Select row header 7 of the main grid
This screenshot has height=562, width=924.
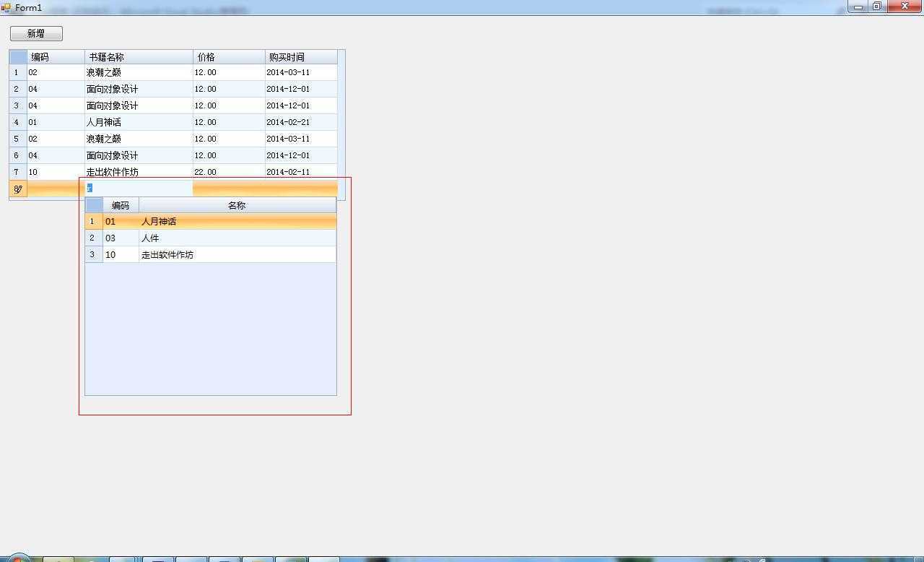point(18,172)
